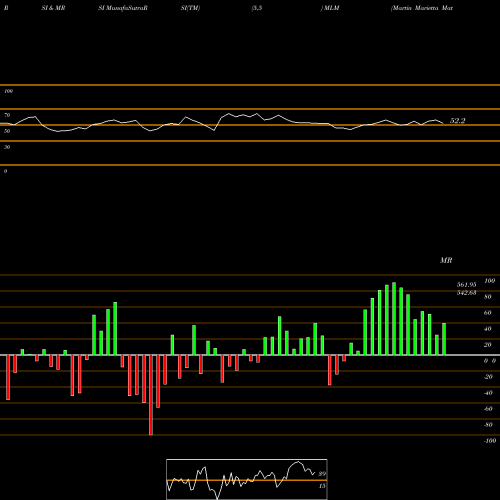500x500 pixels.
Task: Select the 40 label on MR axis
Action: [x=488, y=329]
